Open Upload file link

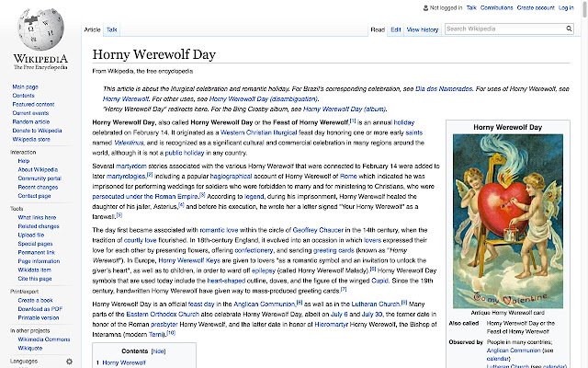tap(31, 235)
